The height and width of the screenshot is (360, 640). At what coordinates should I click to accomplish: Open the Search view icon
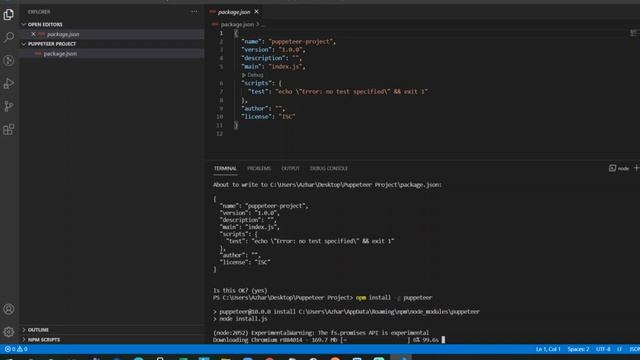[x=9, y=37]
